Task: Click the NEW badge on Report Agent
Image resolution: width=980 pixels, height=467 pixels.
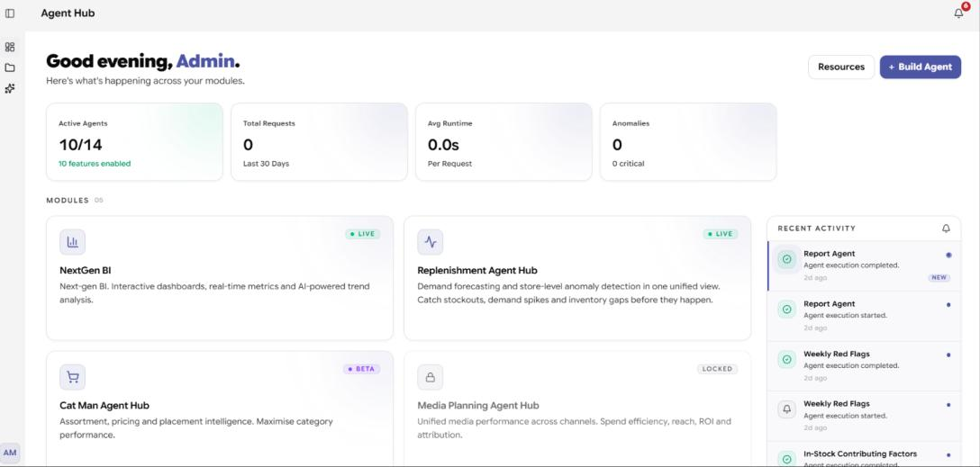Action: 939,278
